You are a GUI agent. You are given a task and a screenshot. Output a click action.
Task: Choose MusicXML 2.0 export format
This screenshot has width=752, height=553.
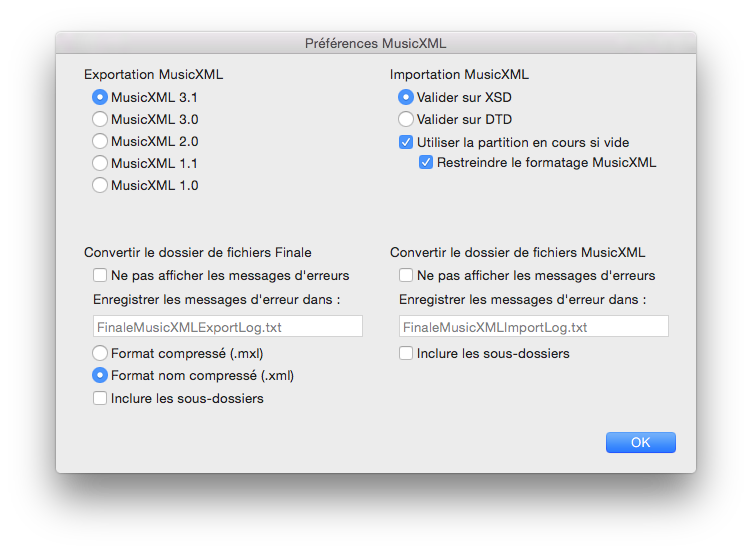pos(100,142)
